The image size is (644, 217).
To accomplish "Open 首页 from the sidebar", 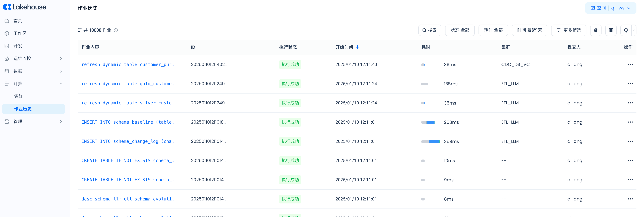I will [x=18, y=21].
